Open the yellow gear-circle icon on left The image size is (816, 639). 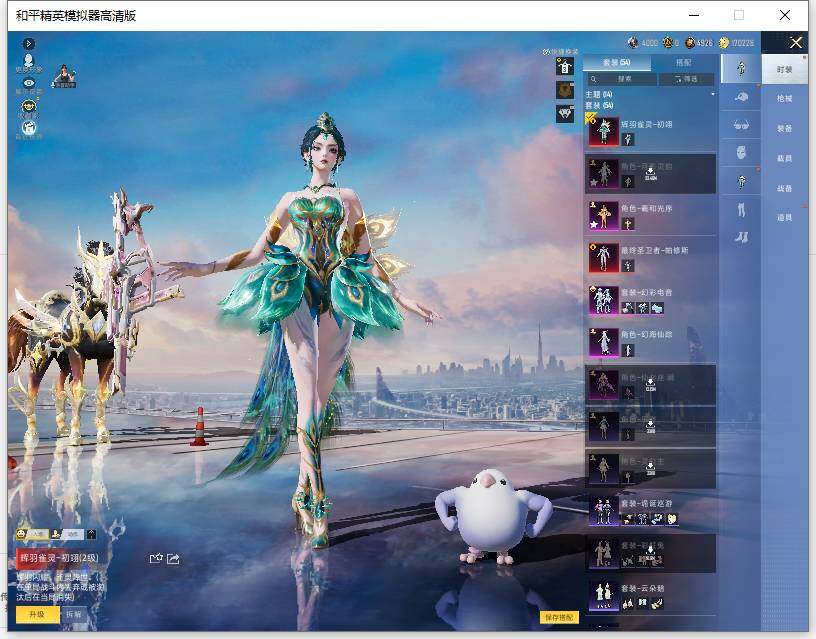pos(29,106)
